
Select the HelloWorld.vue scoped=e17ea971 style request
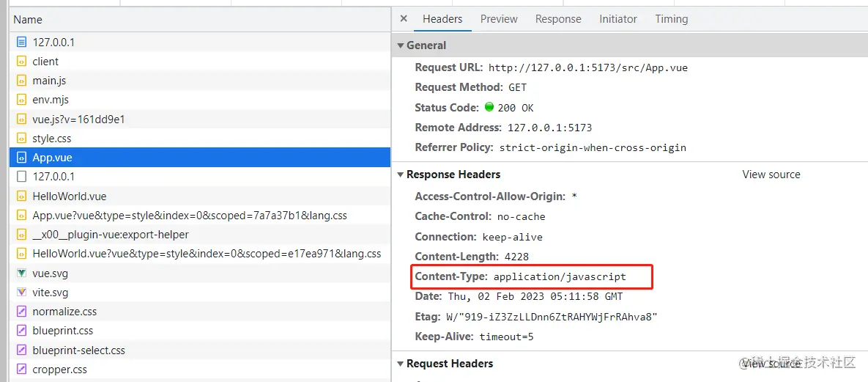pyautogui.click(x=200, y=254)
